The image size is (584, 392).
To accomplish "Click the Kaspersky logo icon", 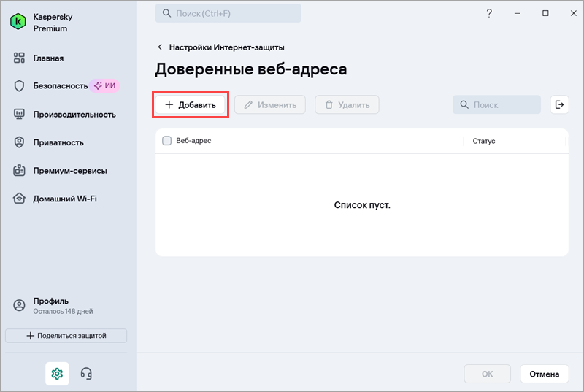I will (x=18, y=22).
